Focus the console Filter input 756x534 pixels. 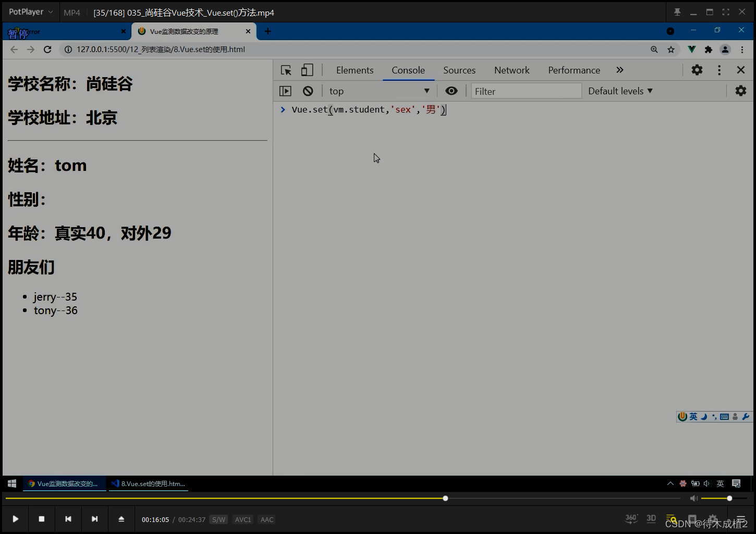coord(526,91)
